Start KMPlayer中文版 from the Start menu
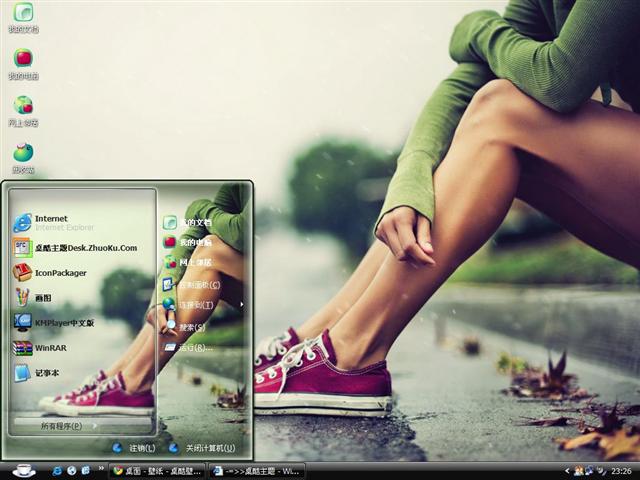Image resolution: width=640 pixels, height=480 pixels. pos(53,323)
